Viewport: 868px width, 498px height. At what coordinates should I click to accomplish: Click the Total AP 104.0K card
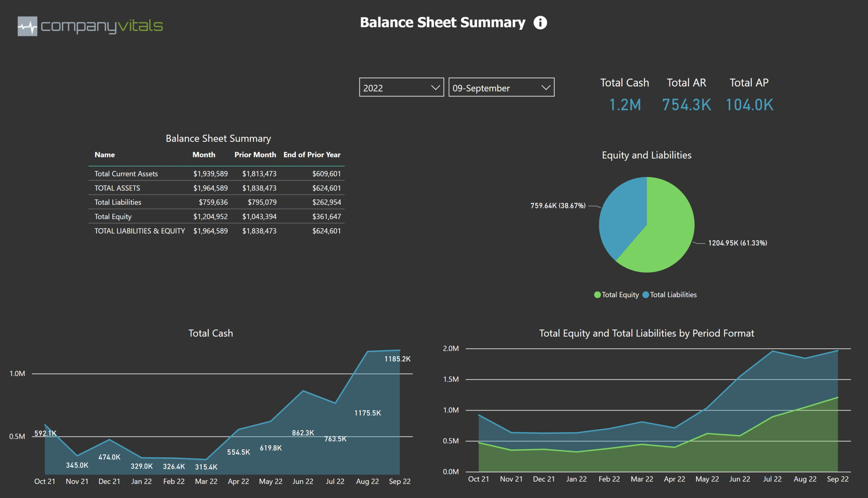(749, 105)
